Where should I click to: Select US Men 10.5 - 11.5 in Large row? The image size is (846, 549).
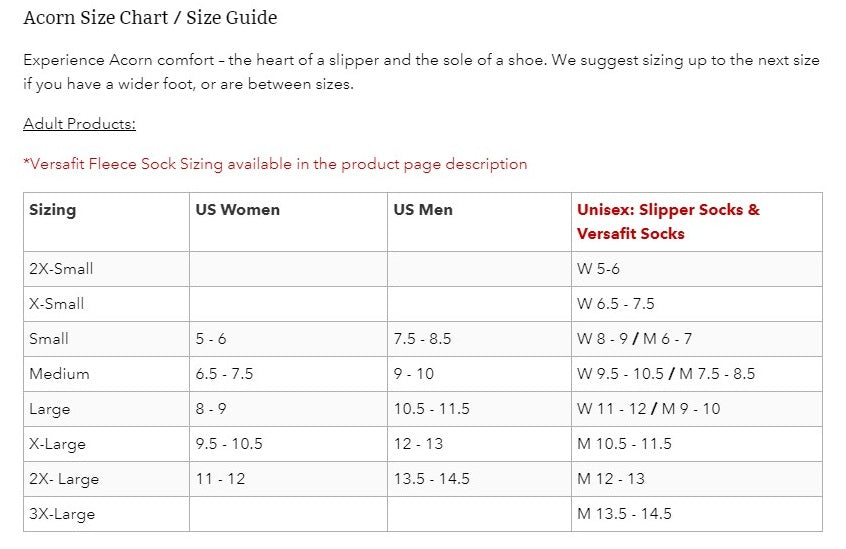(x=431, y=409)
